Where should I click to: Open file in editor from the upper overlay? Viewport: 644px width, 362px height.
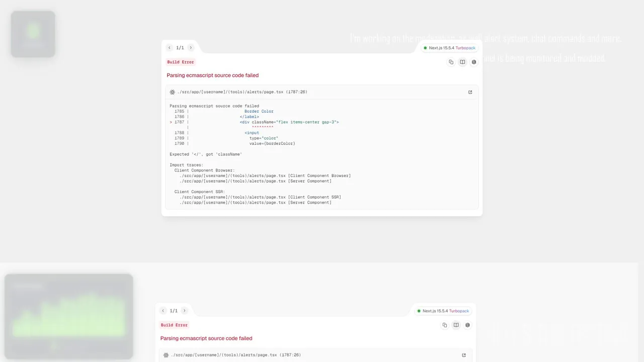[470, 92]
